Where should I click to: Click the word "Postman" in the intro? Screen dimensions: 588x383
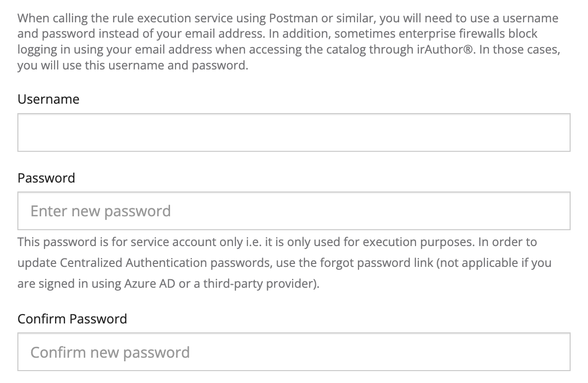(293, 19)
